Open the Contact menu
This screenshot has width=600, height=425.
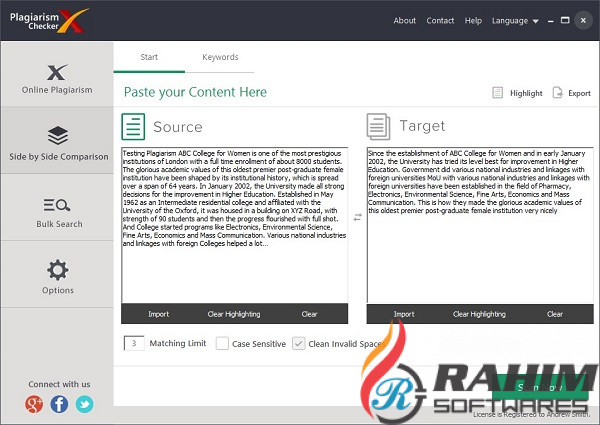click(440, 21)
